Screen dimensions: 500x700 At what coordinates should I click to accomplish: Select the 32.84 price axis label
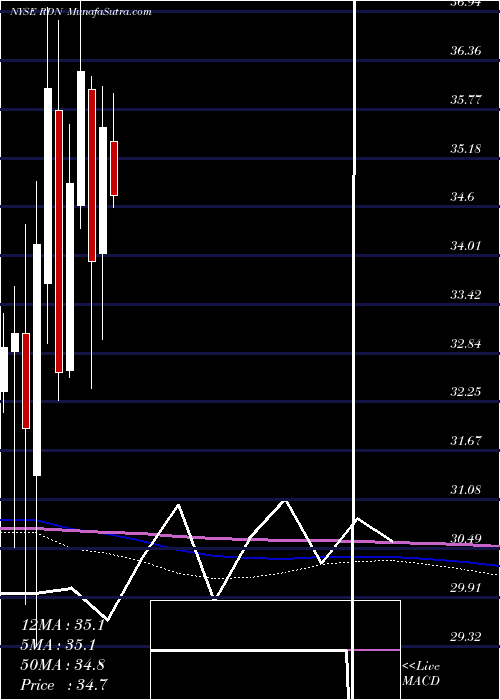[x=465, y=344]
